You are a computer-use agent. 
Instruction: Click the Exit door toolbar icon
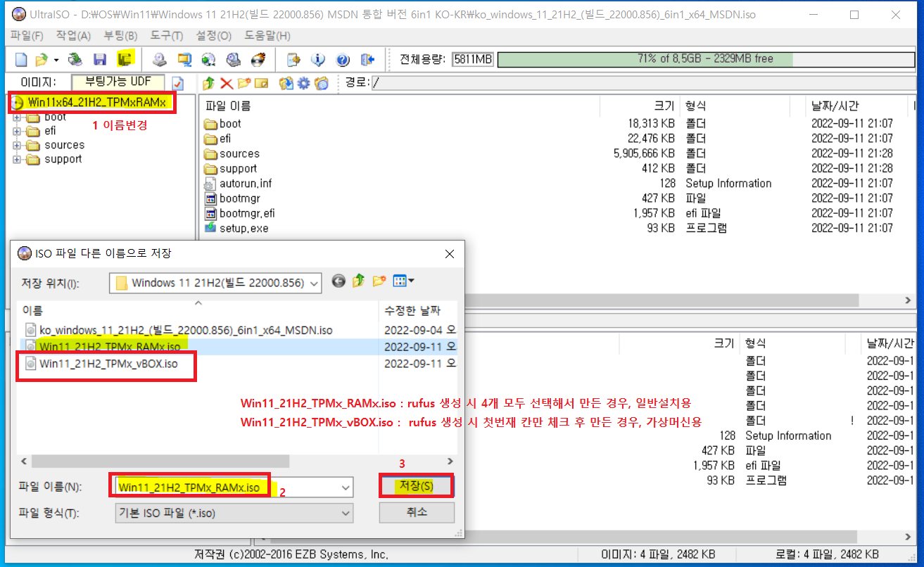367,60
